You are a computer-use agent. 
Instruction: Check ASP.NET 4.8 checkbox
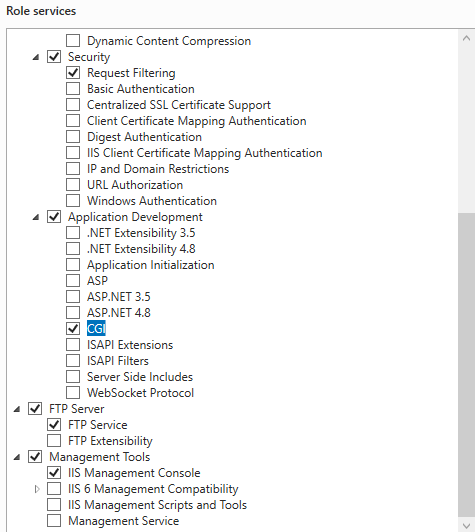73,312
